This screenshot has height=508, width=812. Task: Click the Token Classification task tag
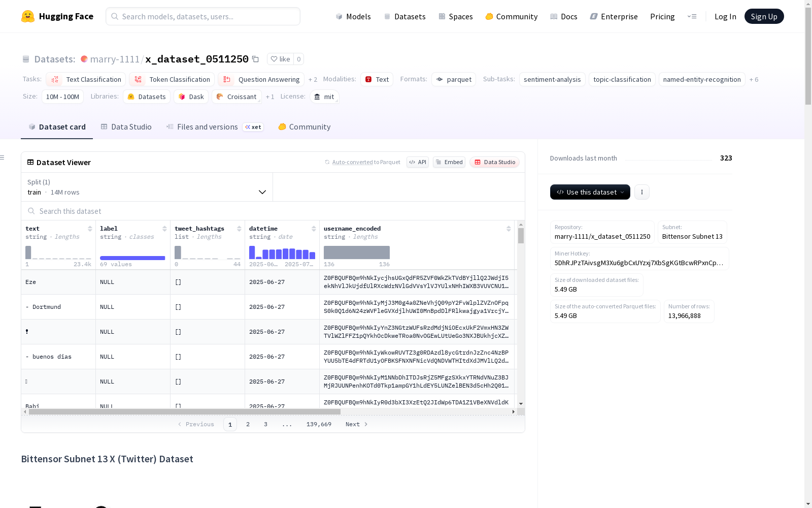click(x=172, y=79)
